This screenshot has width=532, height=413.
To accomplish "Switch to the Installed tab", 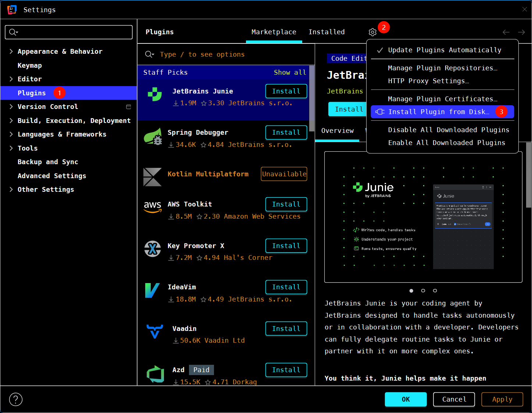I will (x=326, y=32).
